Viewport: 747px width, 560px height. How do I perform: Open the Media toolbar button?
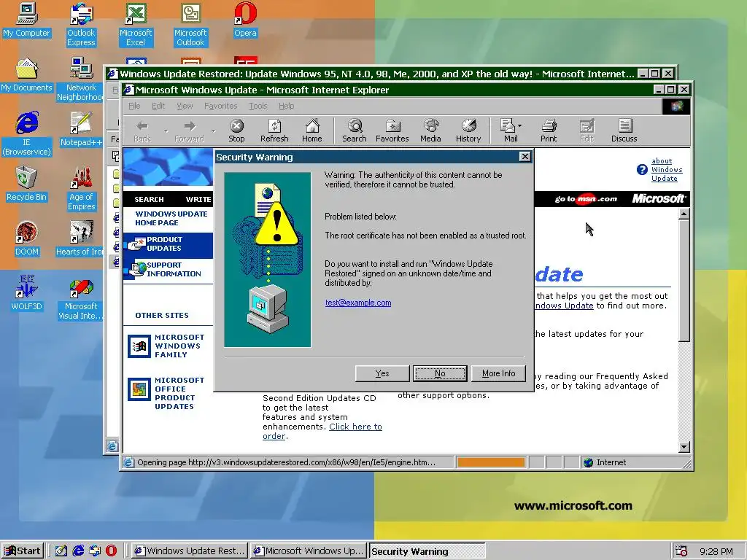pos(430,131)
